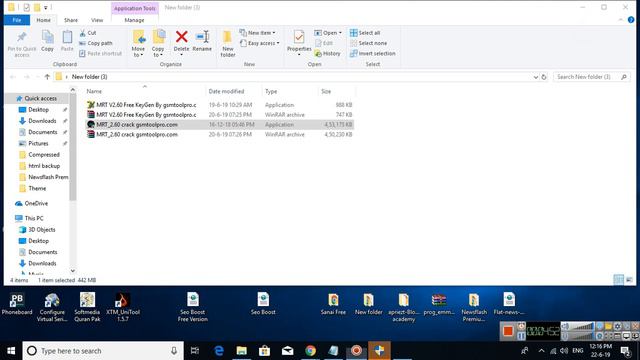This screenshot has height=360, width=640.
Task: Click Pin to Quick access in the ribbon
Action: [x=22, y=44]
